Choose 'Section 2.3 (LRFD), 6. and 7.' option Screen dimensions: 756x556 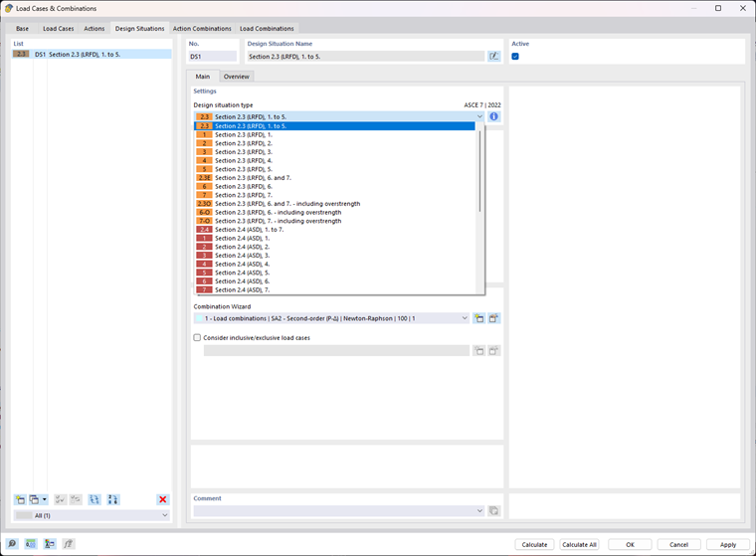tap(334, 178)
